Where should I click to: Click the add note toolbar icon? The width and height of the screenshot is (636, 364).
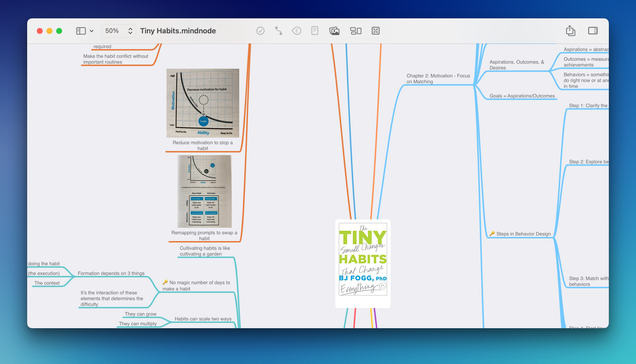click(x=315, y=31)
